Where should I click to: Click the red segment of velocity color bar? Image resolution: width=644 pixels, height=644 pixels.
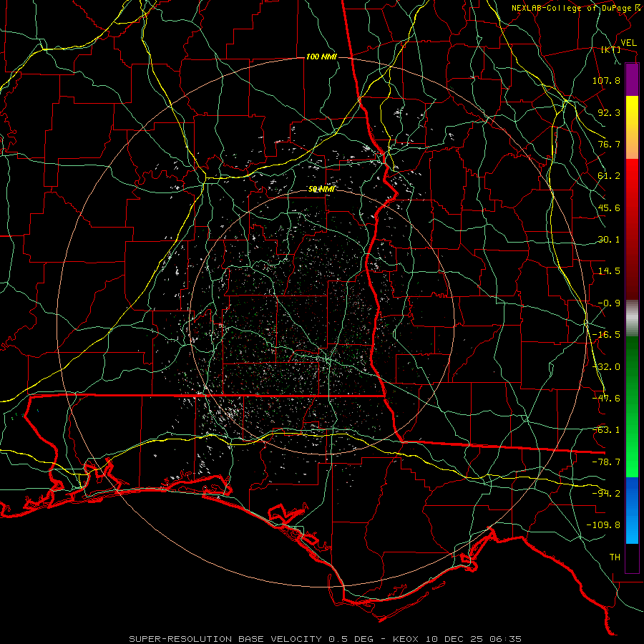pyautogui.click(x=632, y=229)
